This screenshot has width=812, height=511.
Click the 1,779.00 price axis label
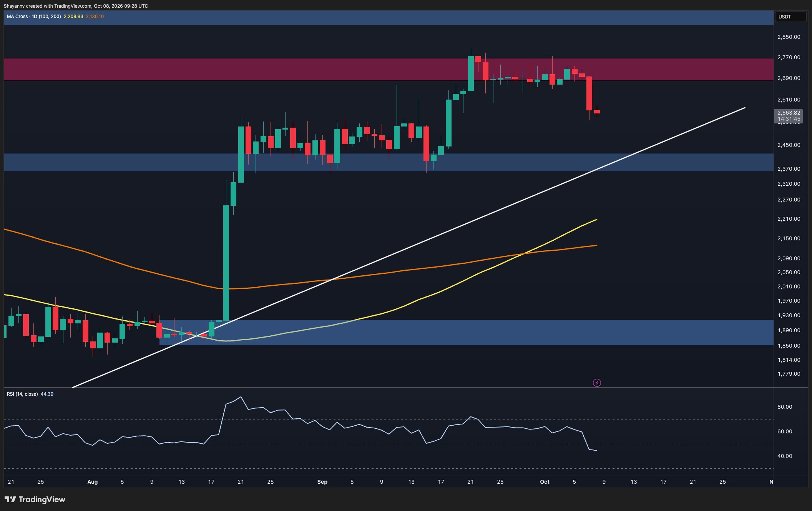[x=789, y=374]
